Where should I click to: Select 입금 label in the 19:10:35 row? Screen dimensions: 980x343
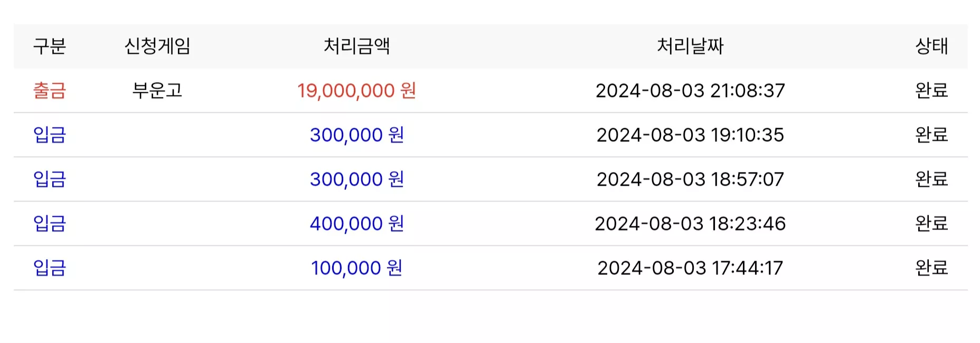[x=50, y=135]
